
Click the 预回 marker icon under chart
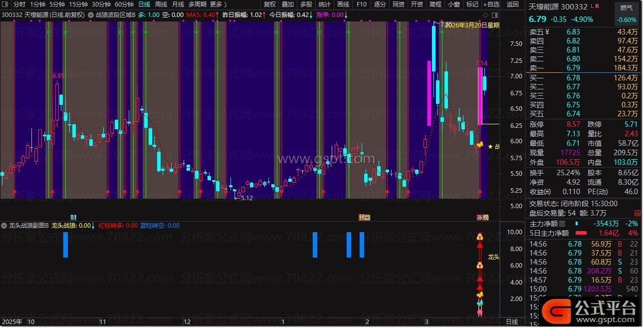pyautogui.click(x=364, y=217)
